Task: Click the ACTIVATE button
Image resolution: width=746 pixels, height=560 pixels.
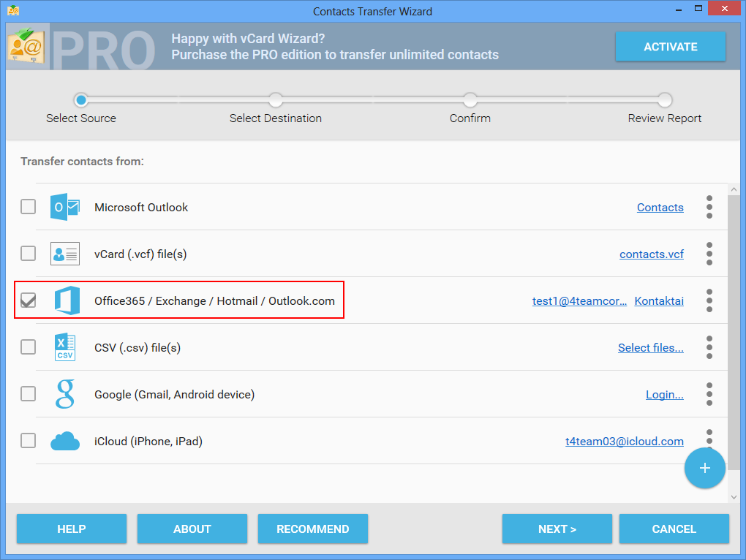Action: click(671, 47)
